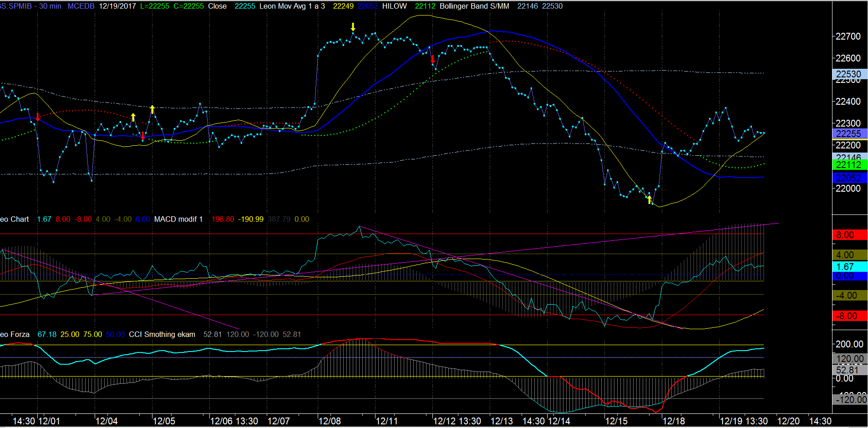This screenshot has width=868, height=428.
Task: Click the yellow down arrow above the price peak
Action: coord(353,27)
